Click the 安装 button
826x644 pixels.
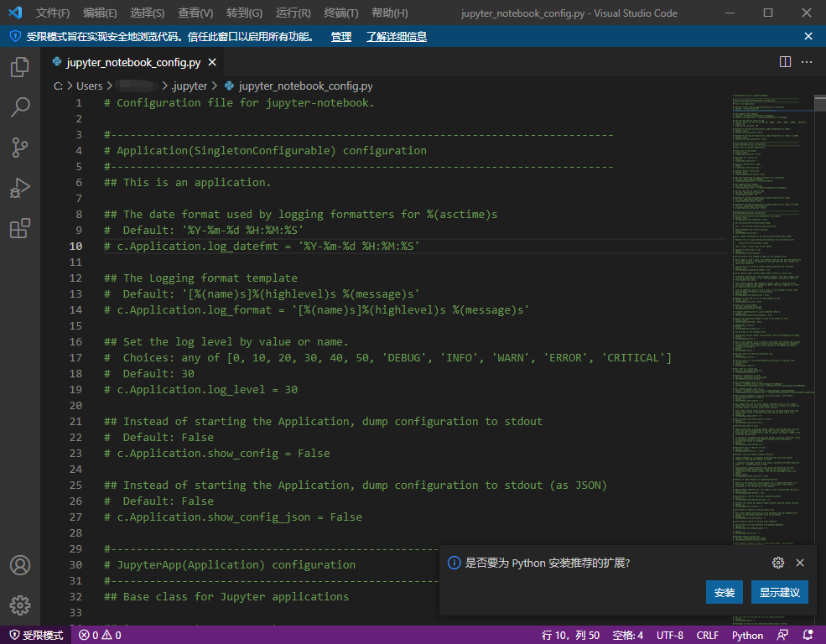pyautogui.click(x=725, y=592)
